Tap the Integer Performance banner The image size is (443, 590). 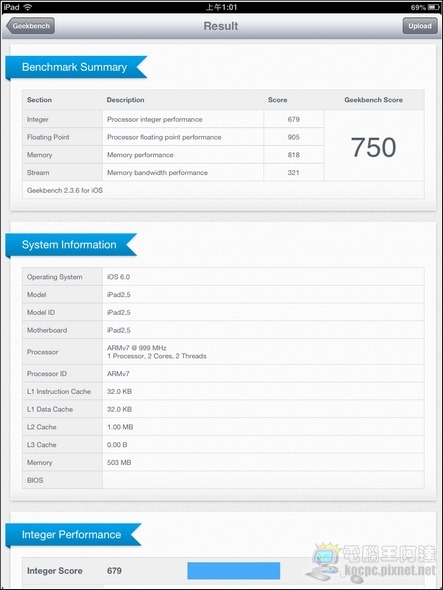[x=73, y=534]
